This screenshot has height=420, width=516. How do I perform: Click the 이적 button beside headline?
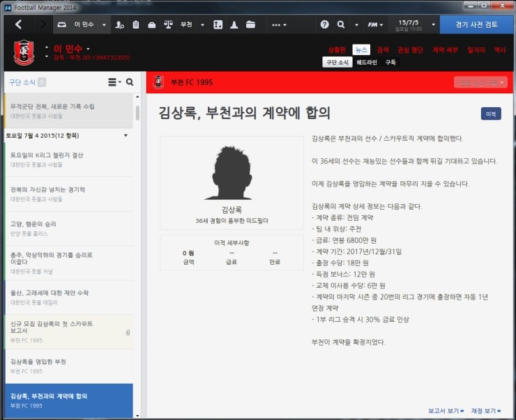tap(490, 114)
